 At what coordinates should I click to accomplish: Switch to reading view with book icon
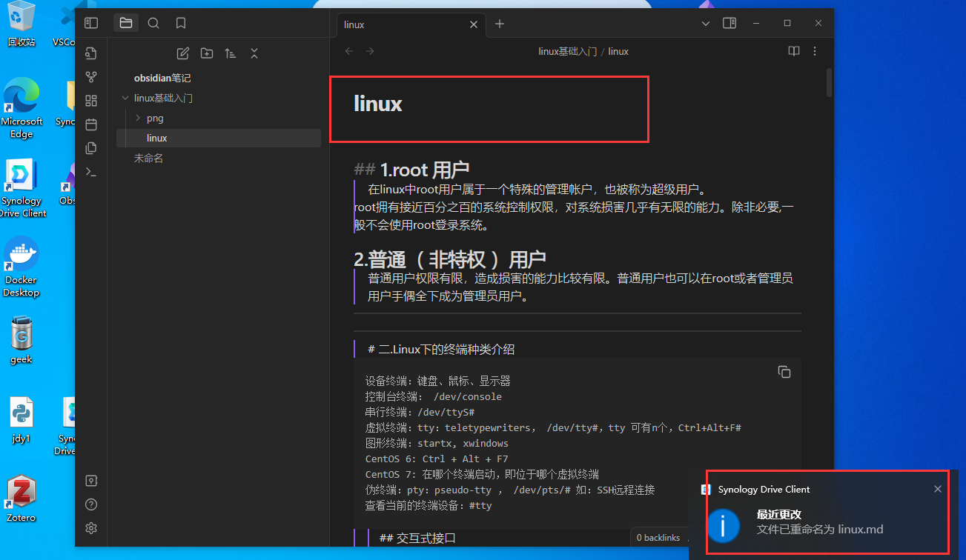tap(793, 51)
